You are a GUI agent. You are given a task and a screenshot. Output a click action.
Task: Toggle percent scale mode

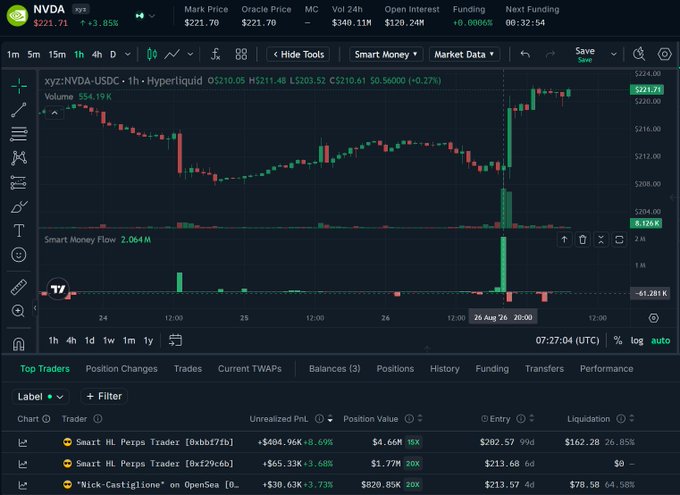618,341
